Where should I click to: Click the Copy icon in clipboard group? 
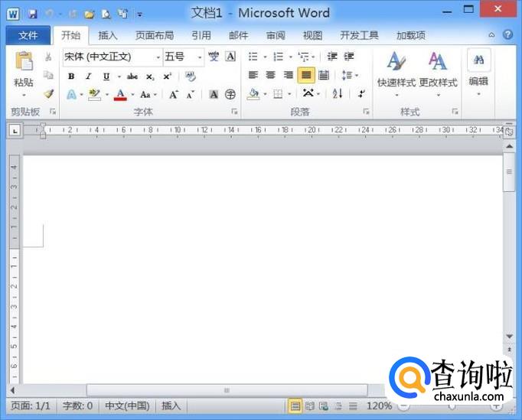(48, 75)
